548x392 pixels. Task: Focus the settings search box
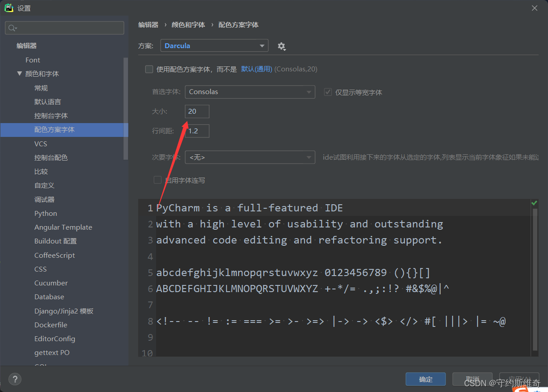(x=65, y=28)
